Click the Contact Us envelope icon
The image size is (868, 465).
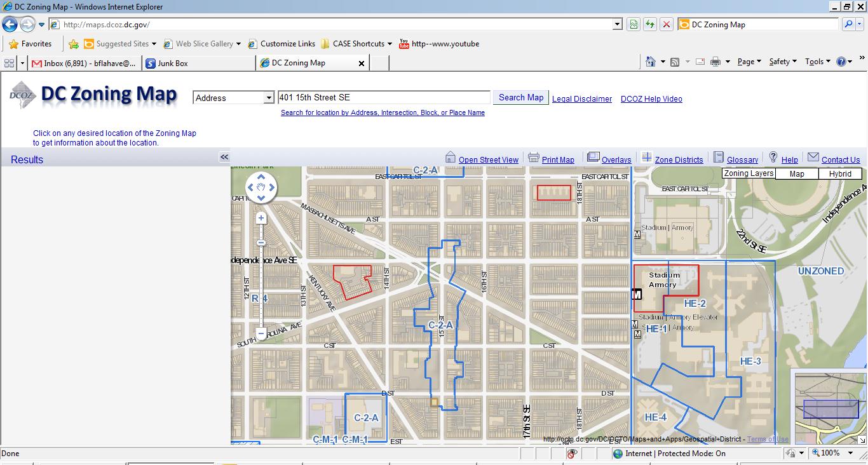[813, 158]
